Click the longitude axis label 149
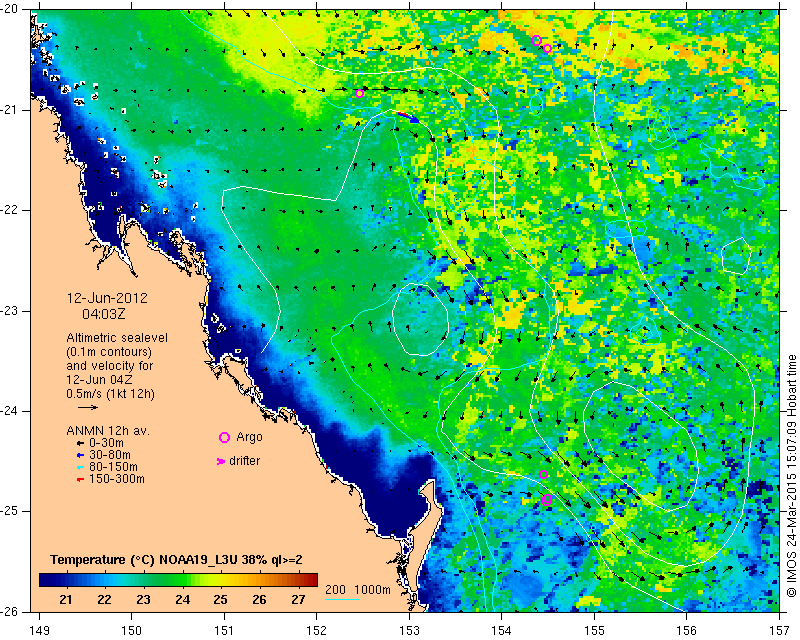 (x=40, y=631)
